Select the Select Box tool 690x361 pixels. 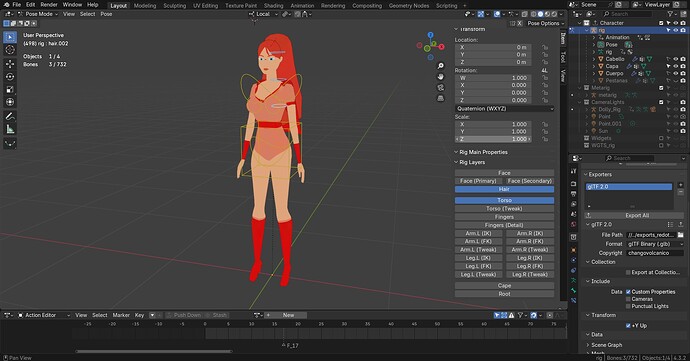10,37
